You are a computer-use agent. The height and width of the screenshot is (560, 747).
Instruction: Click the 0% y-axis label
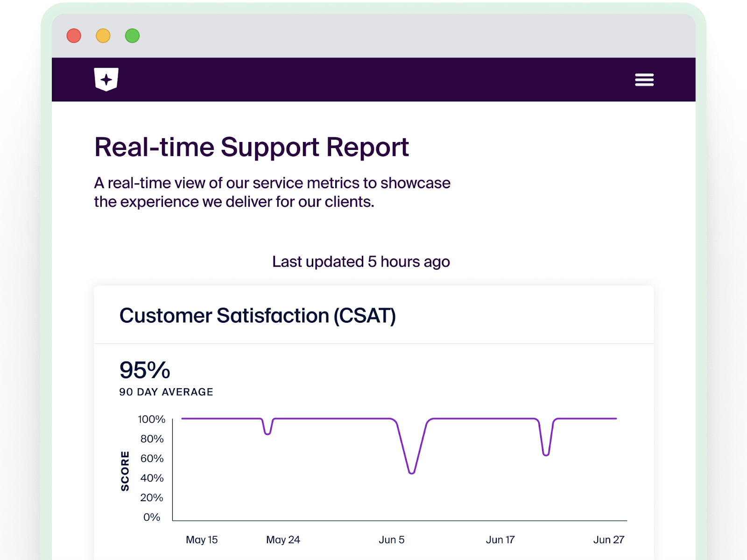[152, 517]
